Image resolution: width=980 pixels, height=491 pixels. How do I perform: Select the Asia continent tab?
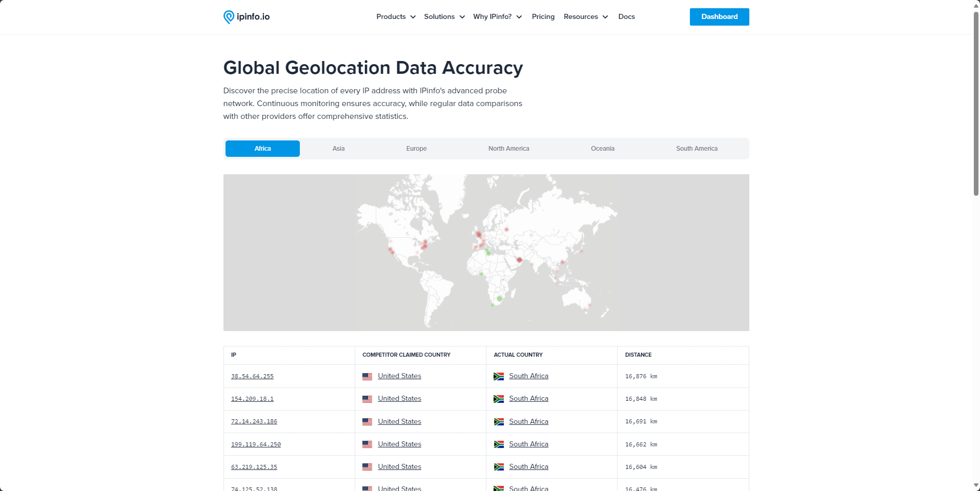[338, 148]
